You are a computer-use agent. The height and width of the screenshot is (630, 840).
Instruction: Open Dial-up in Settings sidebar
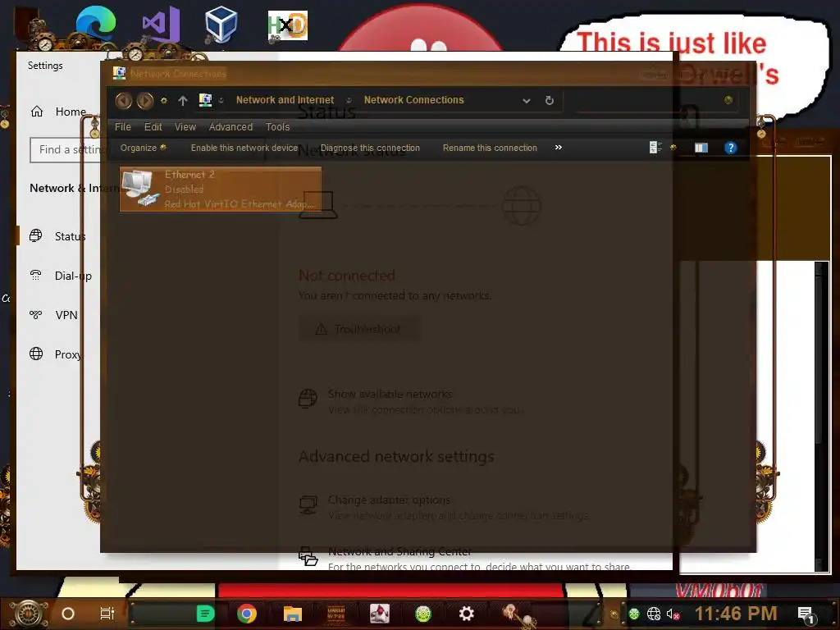point(60,276)
